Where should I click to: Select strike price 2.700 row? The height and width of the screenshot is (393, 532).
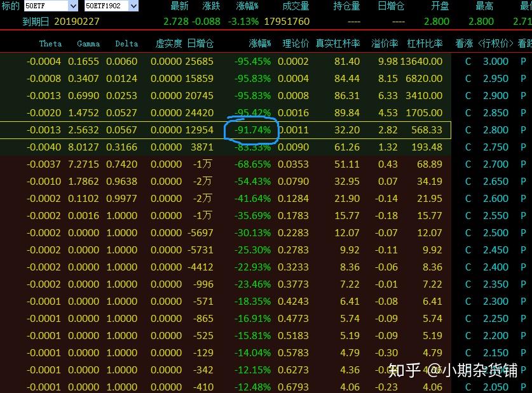496,164
